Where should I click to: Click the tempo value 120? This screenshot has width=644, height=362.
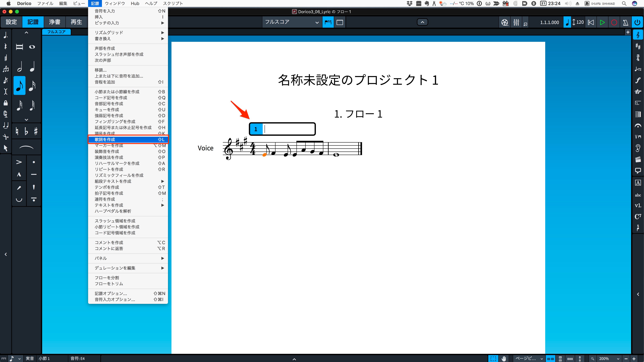(x=580, y=22)
